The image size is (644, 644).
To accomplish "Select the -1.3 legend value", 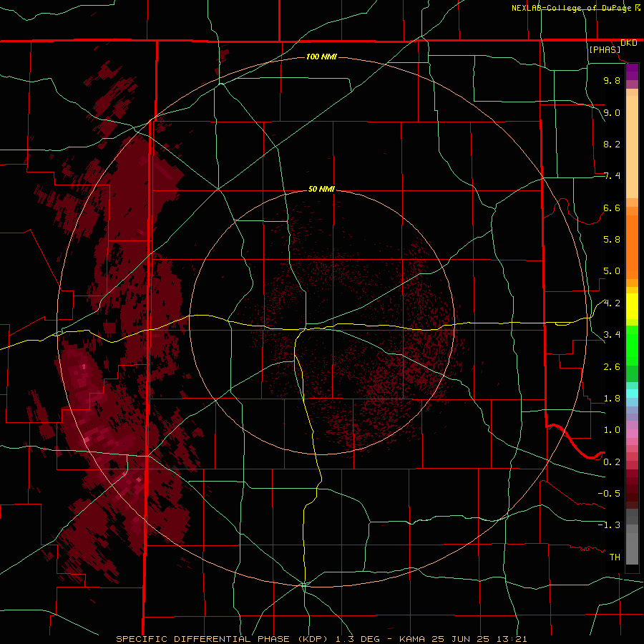I will pos(609,525).
